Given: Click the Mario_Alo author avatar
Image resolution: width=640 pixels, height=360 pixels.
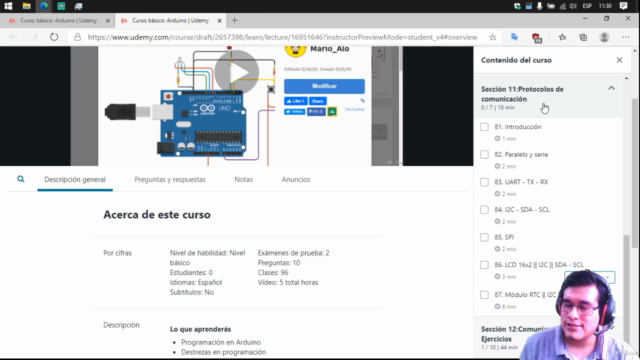Looking at the screenshot, I should (296, 51).
